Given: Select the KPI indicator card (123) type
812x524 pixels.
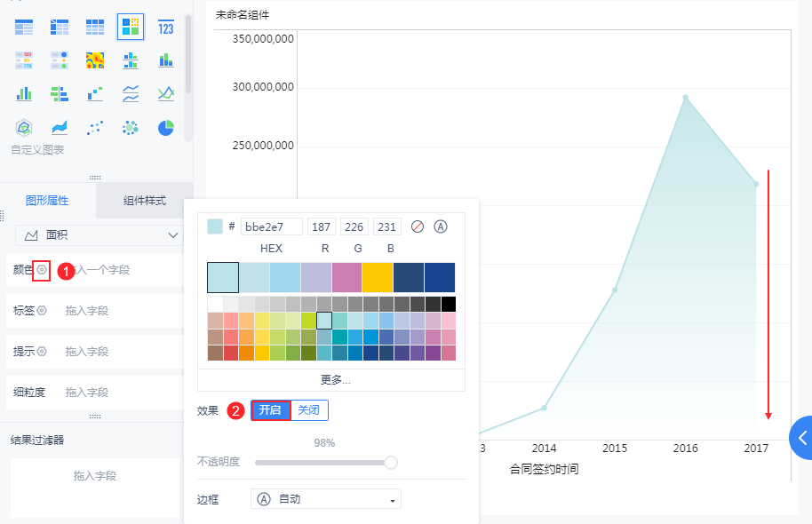Looking at the screenshot, I should [166, 27].
